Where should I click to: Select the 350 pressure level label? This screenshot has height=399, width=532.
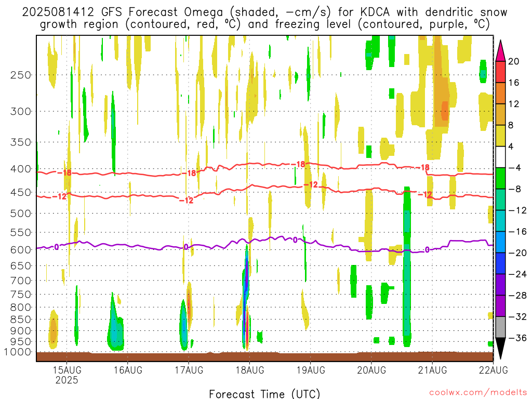point(21,142)
